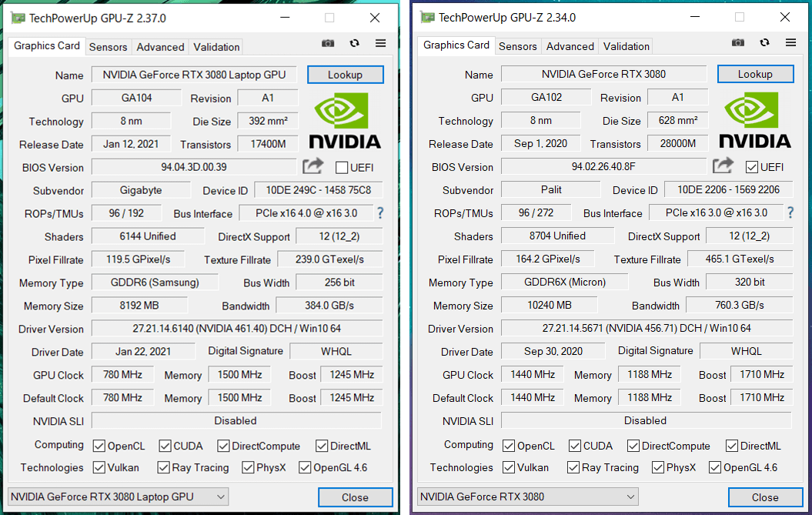Click GPU-Z 2.34.0 title bar app icon
Viewport: 812px width, 515px height.
click(428, 18)
